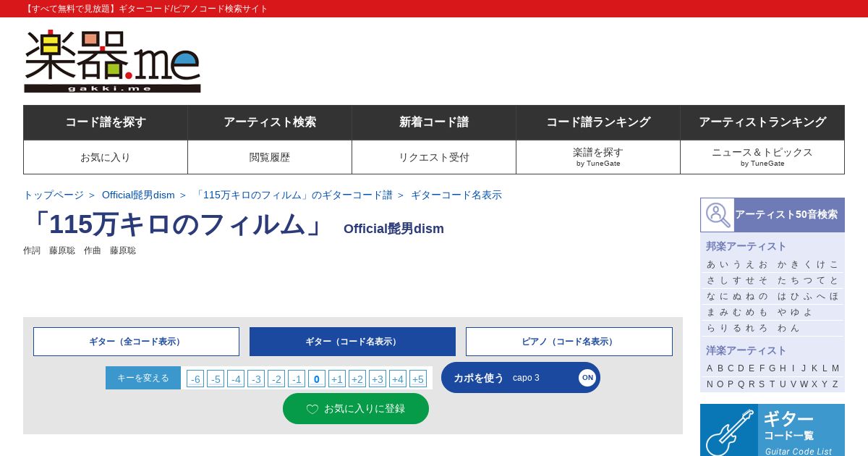Select key change -5

216,379
